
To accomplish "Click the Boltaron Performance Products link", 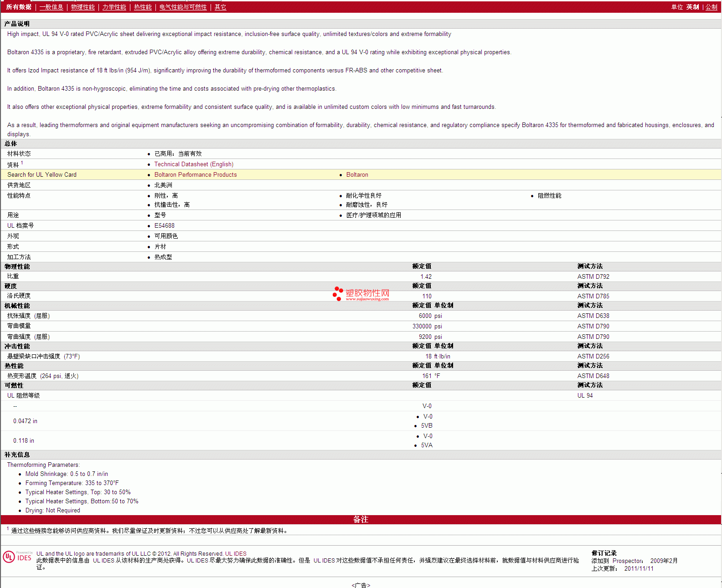I will click(196, 175).
